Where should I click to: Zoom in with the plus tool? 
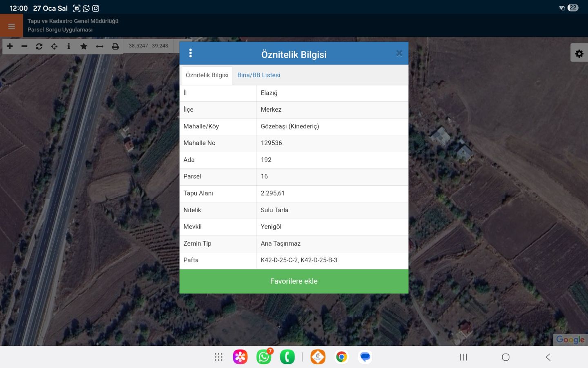tap(10, 46)
